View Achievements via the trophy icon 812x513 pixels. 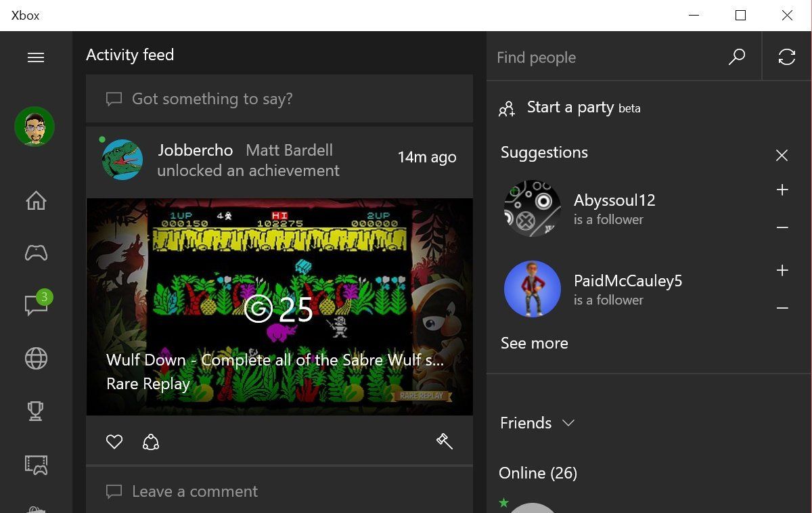pyautogui.click(x=35, y=411)
